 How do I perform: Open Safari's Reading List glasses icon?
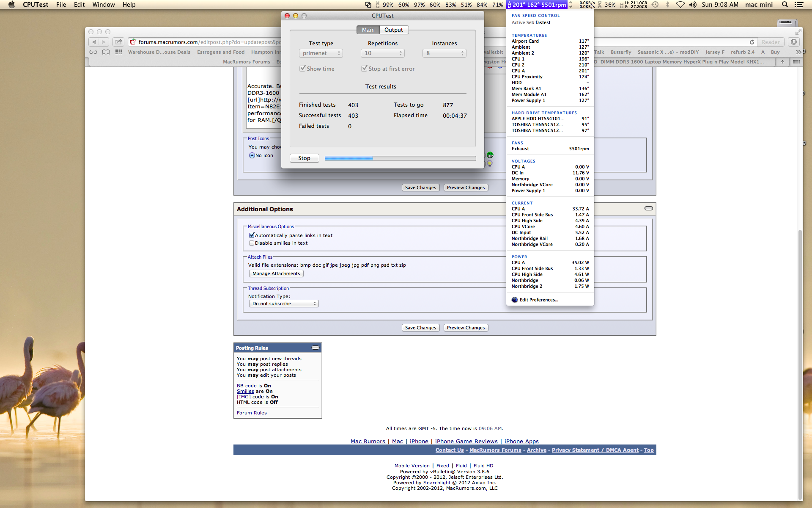(93, 52)
